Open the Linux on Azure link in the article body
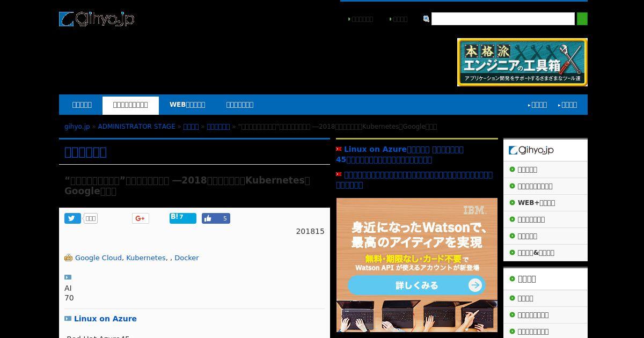This screenshot has width=644, height=338. (x=105, y=319)
